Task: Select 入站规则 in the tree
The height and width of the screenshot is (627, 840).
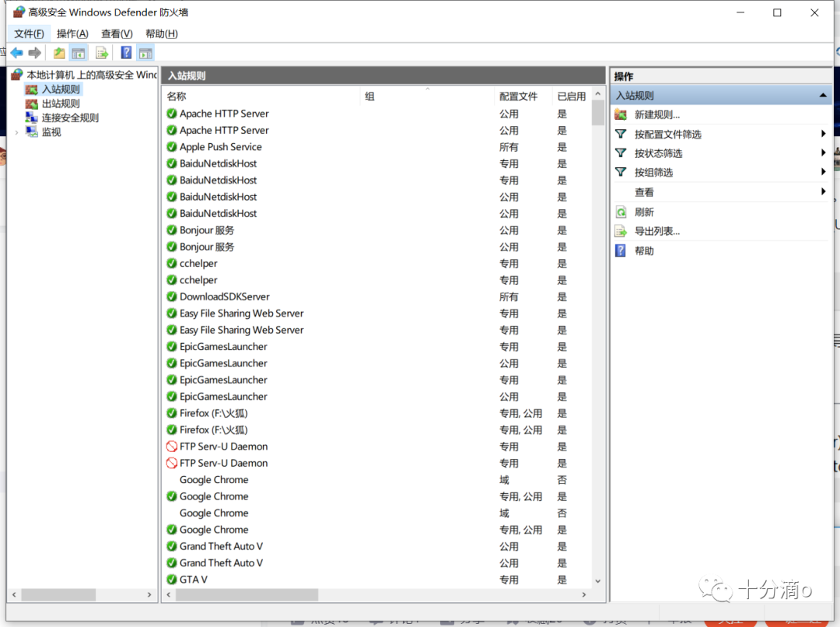Action: [x=61, y=89]
